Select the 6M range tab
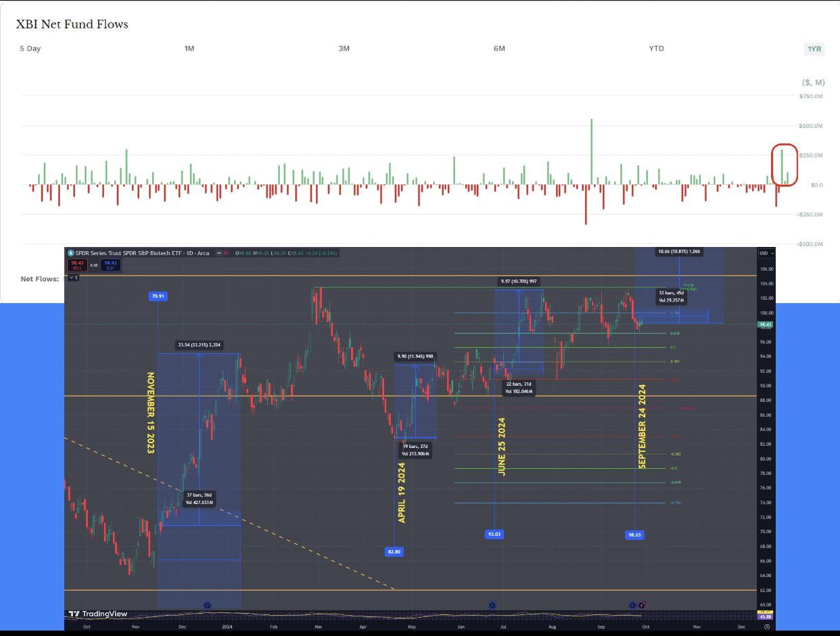Viewport: 840px width, 636px height. pyautogui.click(x=499, y=49)
